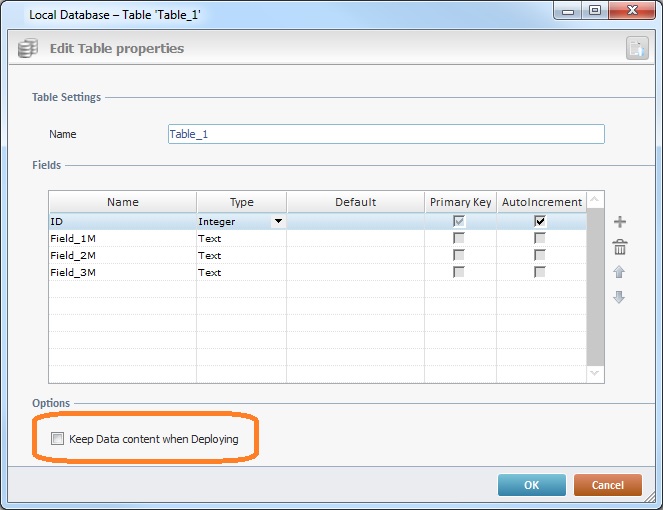663x510 pixels.
Task: Click the delete field trash icon
Action: [619, 247]
